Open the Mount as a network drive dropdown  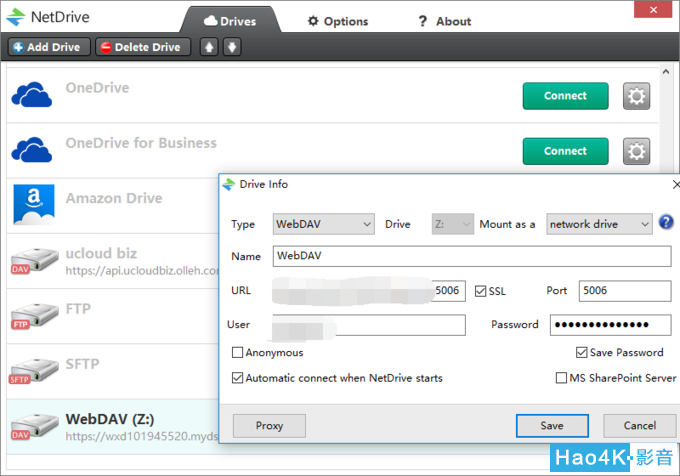(599, 224)
